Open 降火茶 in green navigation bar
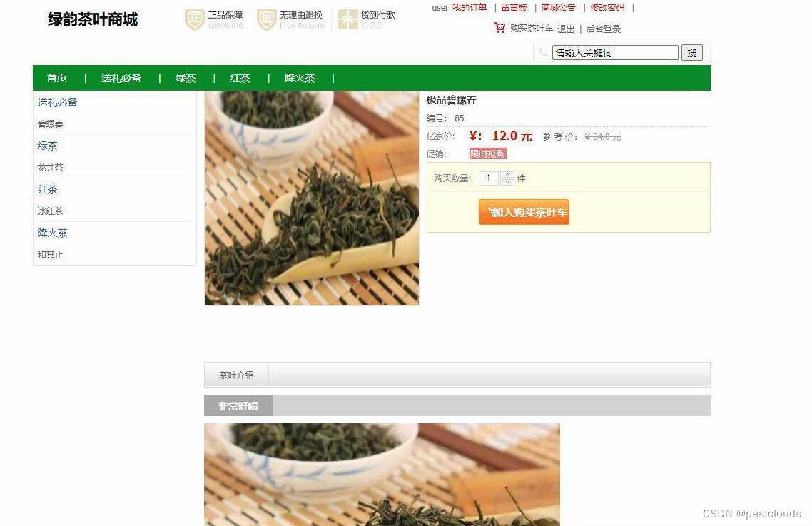The height and width of the screenshot is (526, 812). click(x=299, y=78)
